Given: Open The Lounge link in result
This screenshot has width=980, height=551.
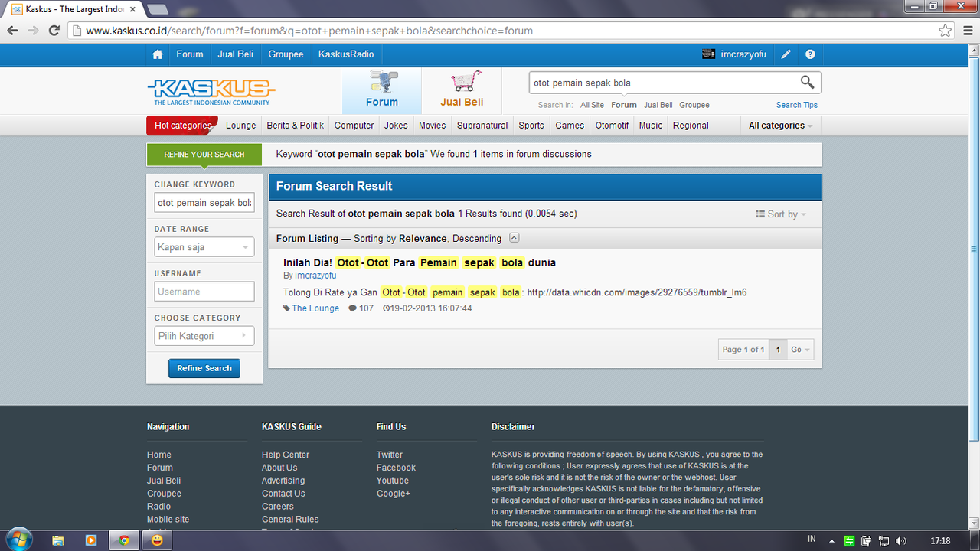Looking at the screenshot, I should [315, 308].
